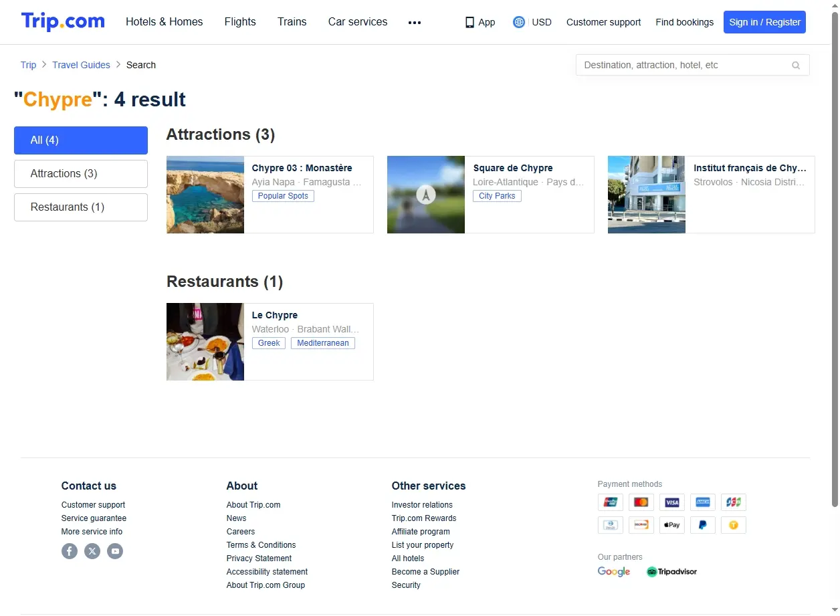
Task: Open the USD currency selector
Action: click(542, 22)
